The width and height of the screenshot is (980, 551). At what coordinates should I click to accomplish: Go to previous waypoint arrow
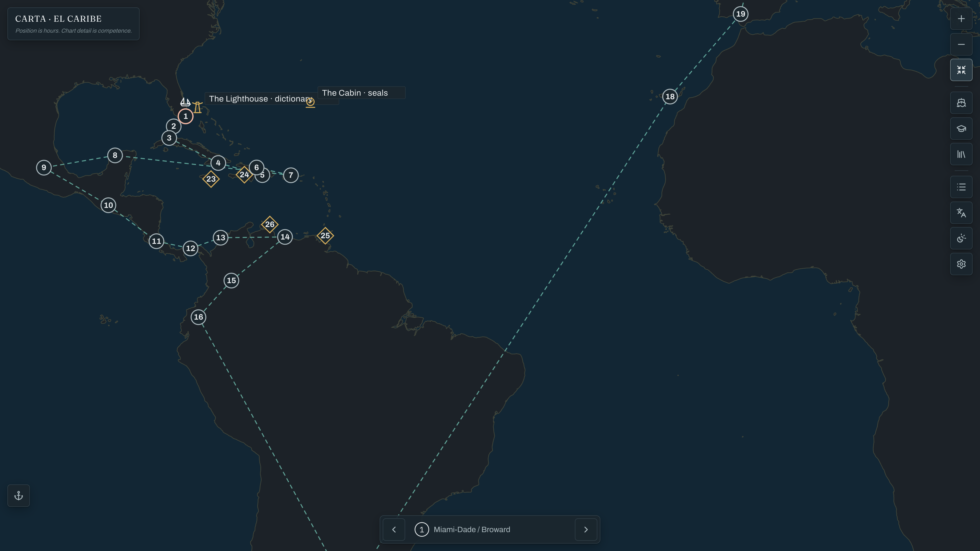(394, 529)
